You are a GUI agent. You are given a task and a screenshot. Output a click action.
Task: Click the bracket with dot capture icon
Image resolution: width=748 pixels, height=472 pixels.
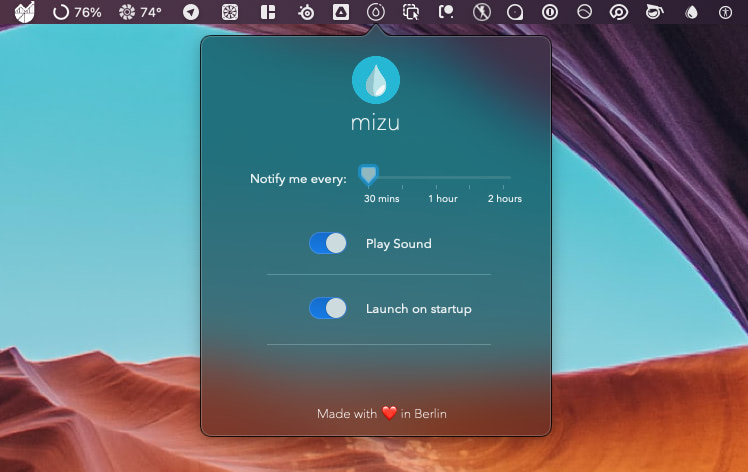coord(446,12)
